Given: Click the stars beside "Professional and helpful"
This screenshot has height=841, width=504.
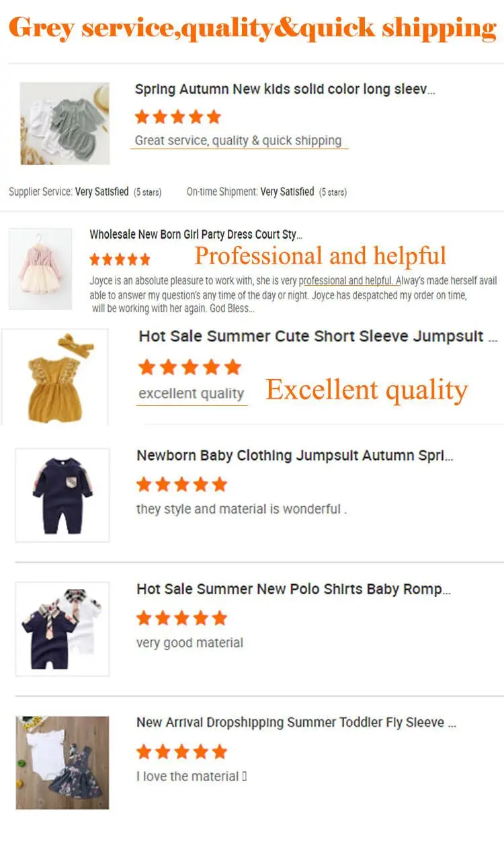Looking at the screenshot, I should point(120,259).
